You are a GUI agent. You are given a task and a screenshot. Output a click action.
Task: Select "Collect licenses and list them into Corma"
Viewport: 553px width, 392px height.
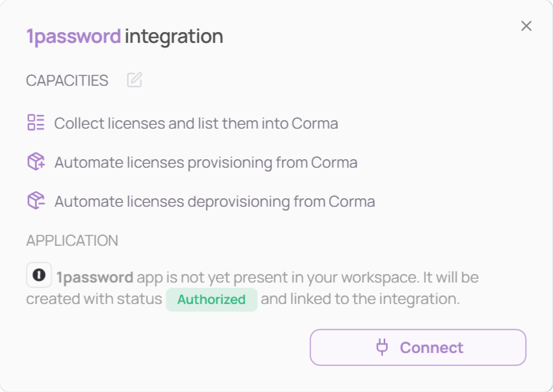(196, 123)
